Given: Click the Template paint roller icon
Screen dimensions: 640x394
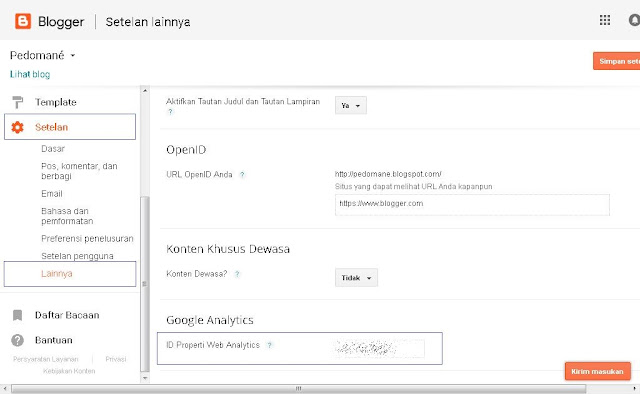Looking at the screenshot, I should (x=18, y=102).
